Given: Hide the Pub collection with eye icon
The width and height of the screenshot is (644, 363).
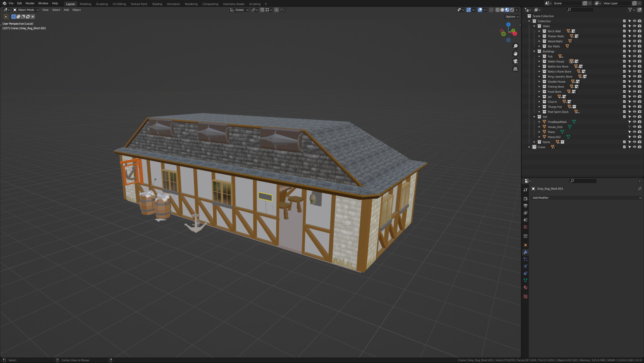Looking at the screenshot, I should point(635,56).
